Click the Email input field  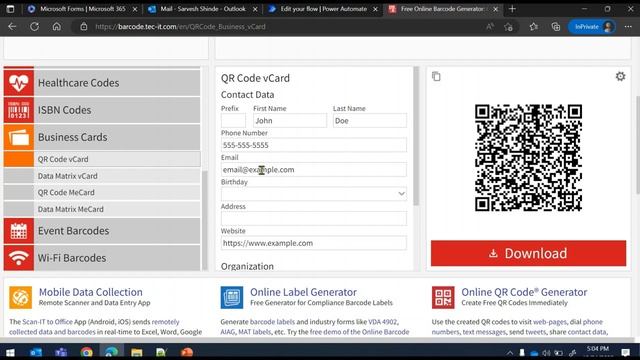pos(313,169)
